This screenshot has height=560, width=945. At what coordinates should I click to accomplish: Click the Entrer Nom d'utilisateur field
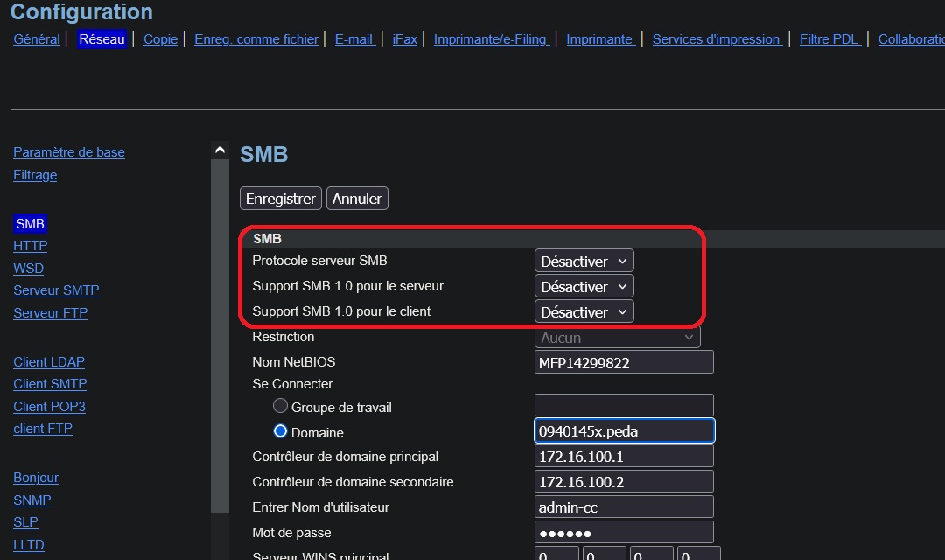pyautogui.click(x=624, y=507)
